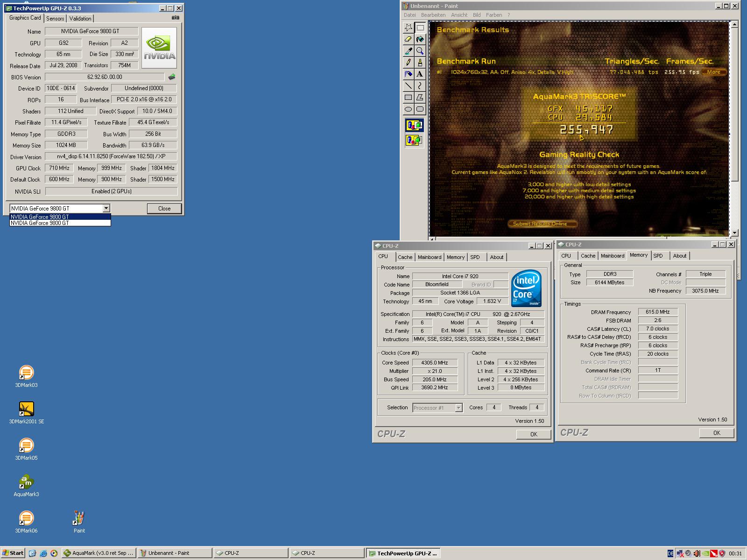
Task: Open the Bearbeiten menu in Paint
Action: tap(433, 15)
